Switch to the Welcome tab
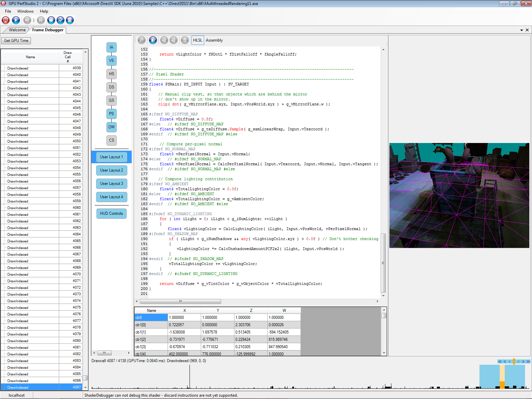Screen dimensions: 532x399 (x=17, y=30)
